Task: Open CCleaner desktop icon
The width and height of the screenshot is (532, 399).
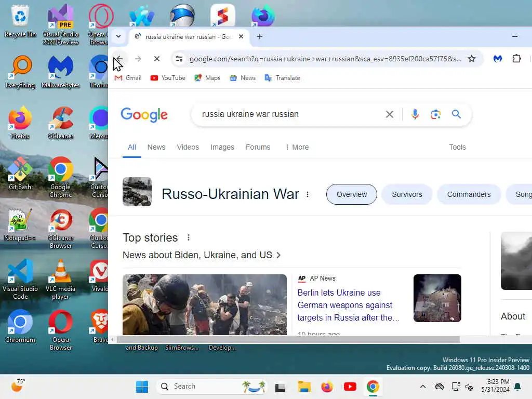Action: coord(61,123)
